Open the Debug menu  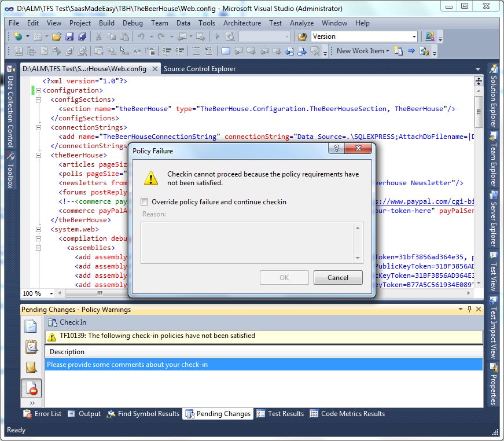tap(133, 23)
